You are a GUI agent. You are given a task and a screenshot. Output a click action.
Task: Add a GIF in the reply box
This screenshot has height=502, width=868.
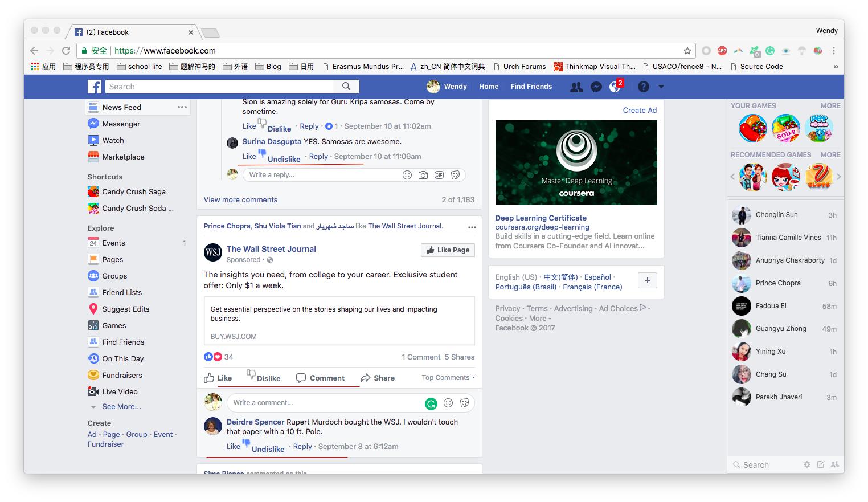[x=439, y=175]
